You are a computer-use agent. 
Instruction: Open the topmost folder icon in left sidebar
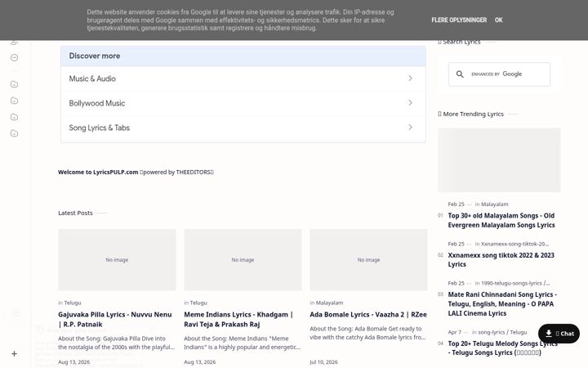14,84
